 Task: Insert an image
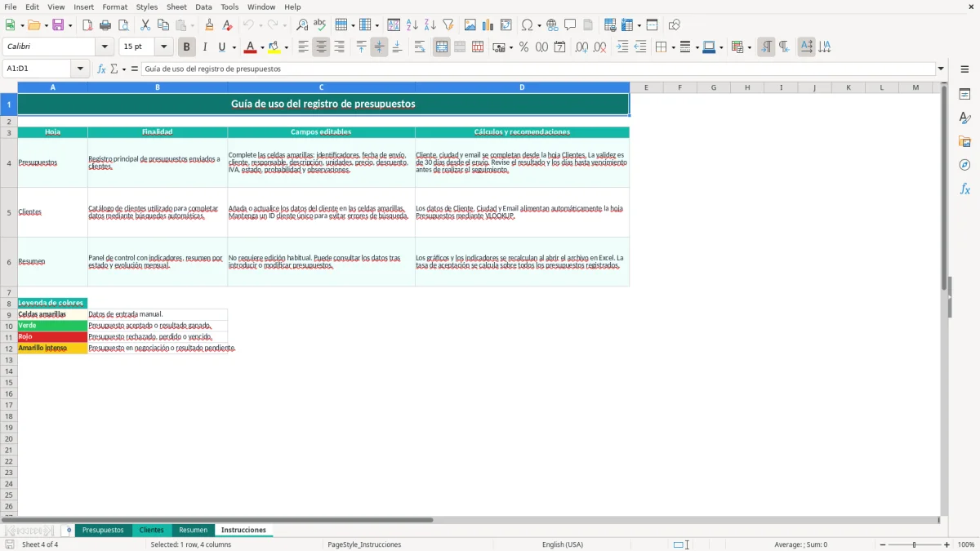point(470,25)
